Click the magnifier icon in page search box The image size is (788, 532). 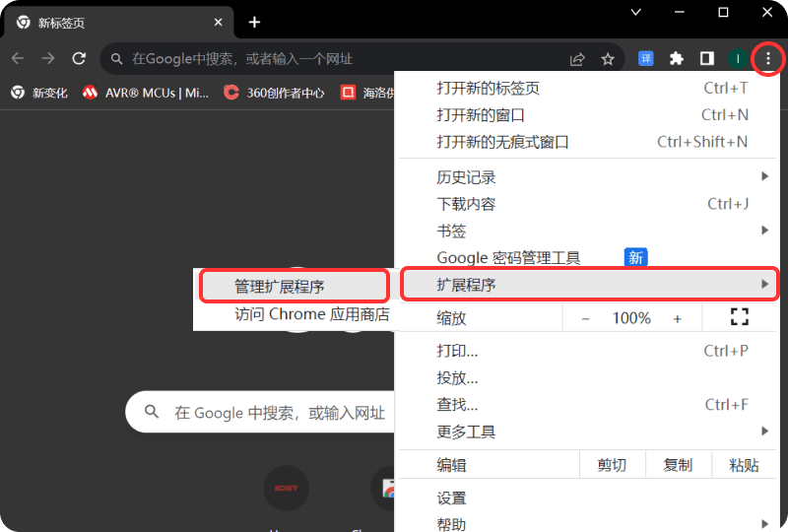pyautogui.click(x=152, y=412)
